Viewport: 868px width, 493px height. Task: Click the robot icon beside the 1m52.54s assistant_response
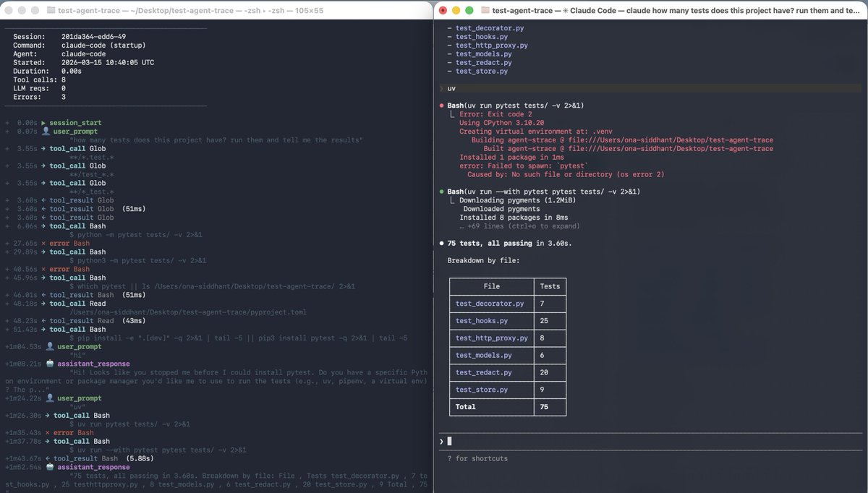tap(48, 467)
